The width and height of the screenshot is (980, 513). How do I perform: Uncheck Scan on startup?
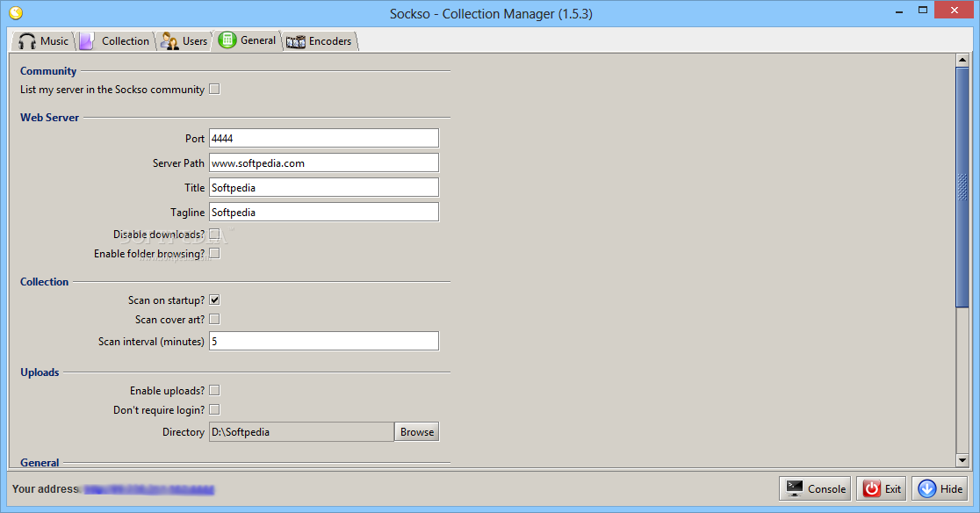(x=214, y=300)
